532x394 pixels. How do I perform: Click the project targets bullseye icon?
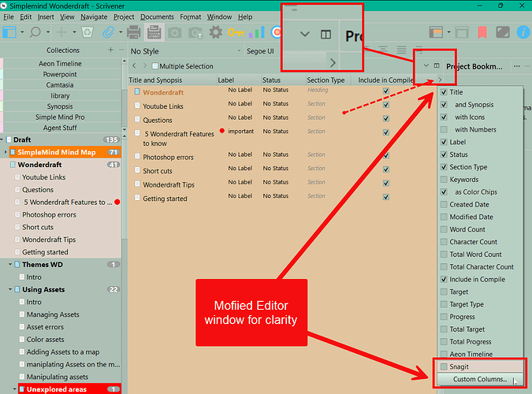tap(277, 33)
